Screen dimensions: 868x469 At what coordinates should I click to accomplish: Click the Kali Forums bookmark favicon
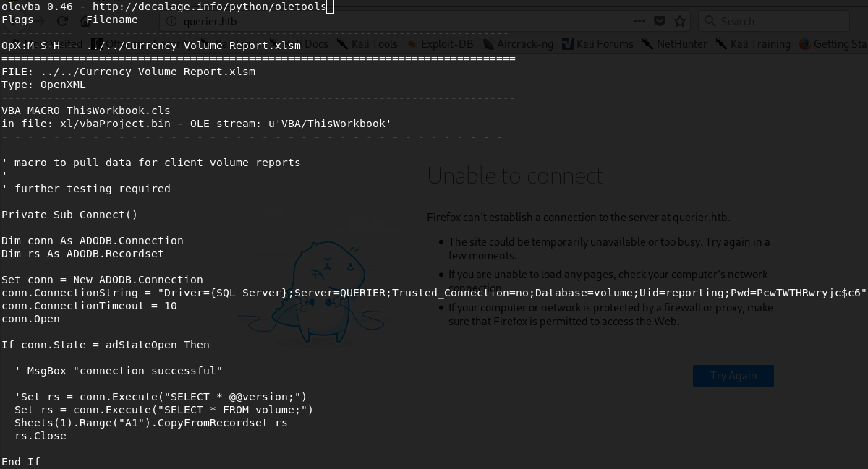pyautogui.click(x=568, y=44)
